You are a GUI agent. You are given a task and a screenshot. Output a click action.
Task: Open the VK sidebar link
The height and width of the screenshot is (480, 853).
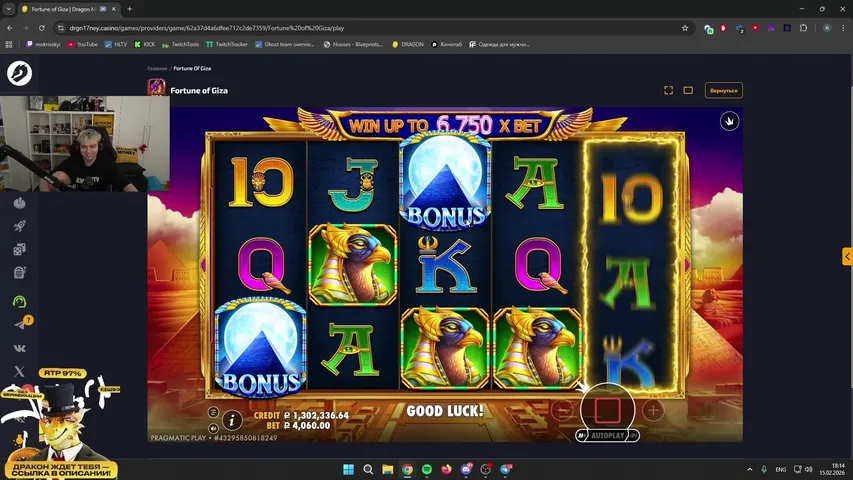[19, 348]
